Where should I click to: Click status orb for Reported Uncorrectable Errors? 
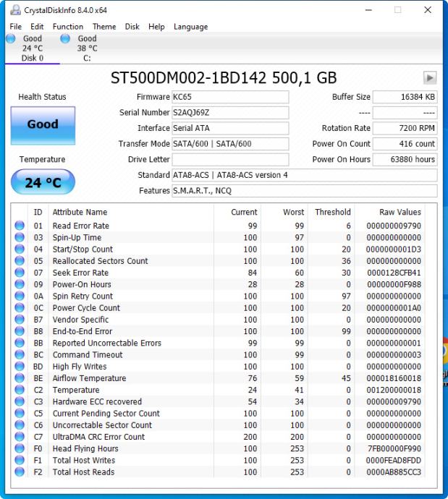[20, 343]
